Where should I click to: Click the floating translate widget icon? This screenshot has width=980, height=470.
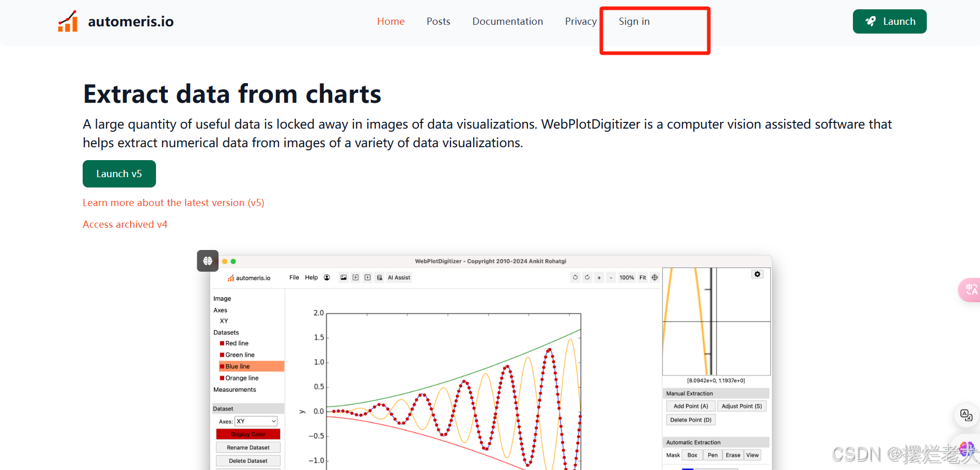966,415
